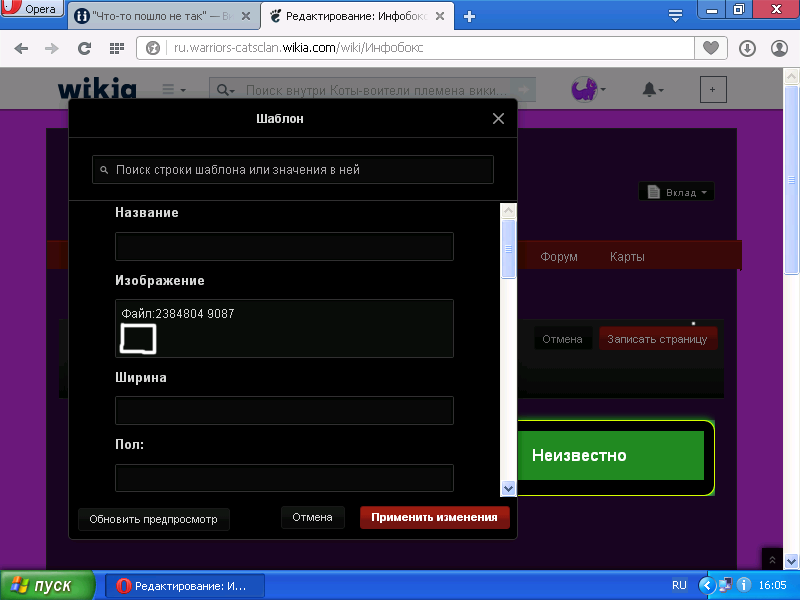The image size is (800, 600).
Task: Close the Шаблон dialog with X
Action: pos(498,118)
